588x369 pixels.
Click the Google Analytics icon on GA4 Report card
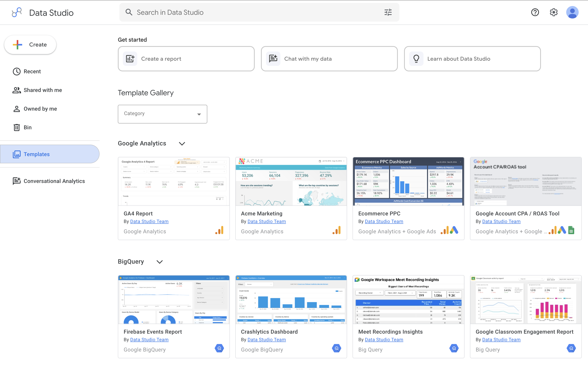click(x=220, y=230)
